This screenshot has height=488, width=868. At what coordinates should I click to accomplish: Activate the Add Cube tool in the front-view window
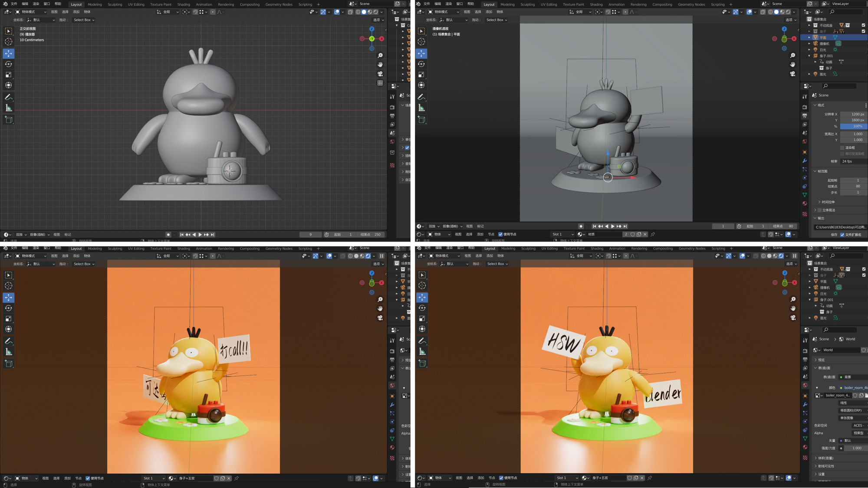tap(9, 119)
